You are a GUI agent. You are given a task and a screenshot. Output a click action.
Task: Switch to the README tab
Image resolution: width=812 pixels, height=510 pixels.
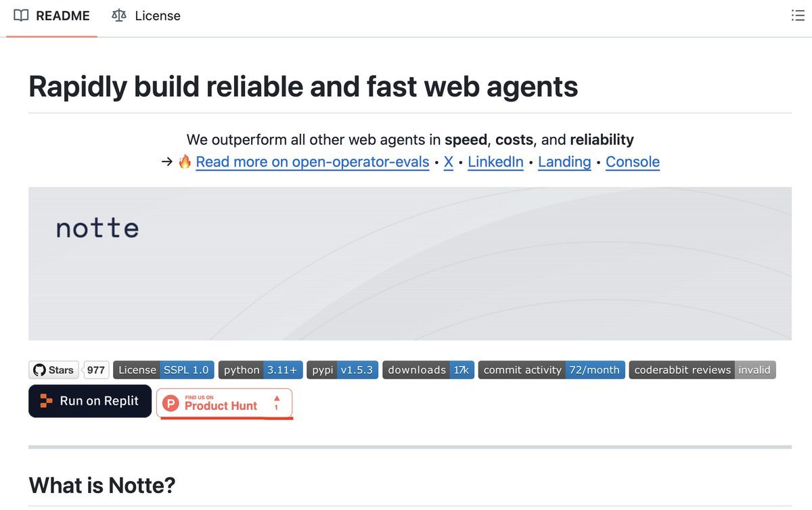pyautogui.click(x=51, y=16)
